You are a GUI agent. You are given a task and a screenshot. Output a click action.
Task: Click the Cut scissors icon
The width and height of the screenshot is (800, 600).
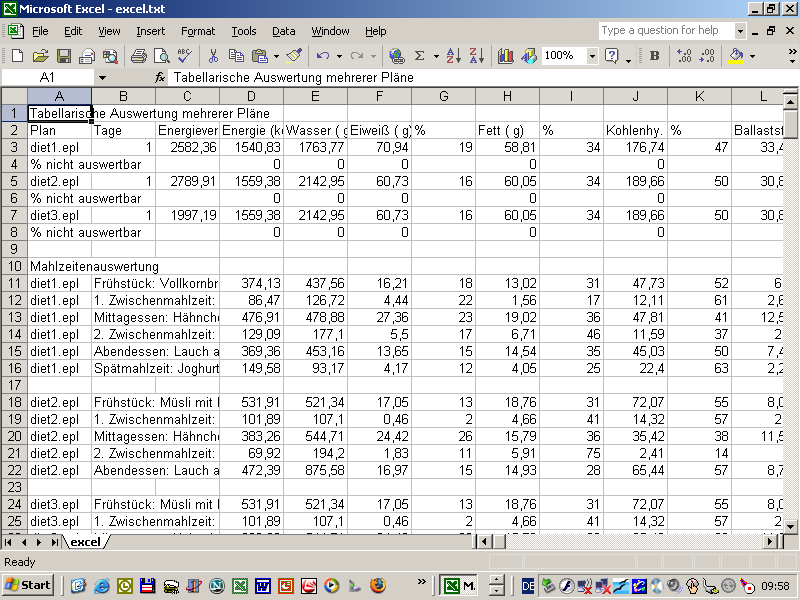pyautogui.click(x=214, y=56)
